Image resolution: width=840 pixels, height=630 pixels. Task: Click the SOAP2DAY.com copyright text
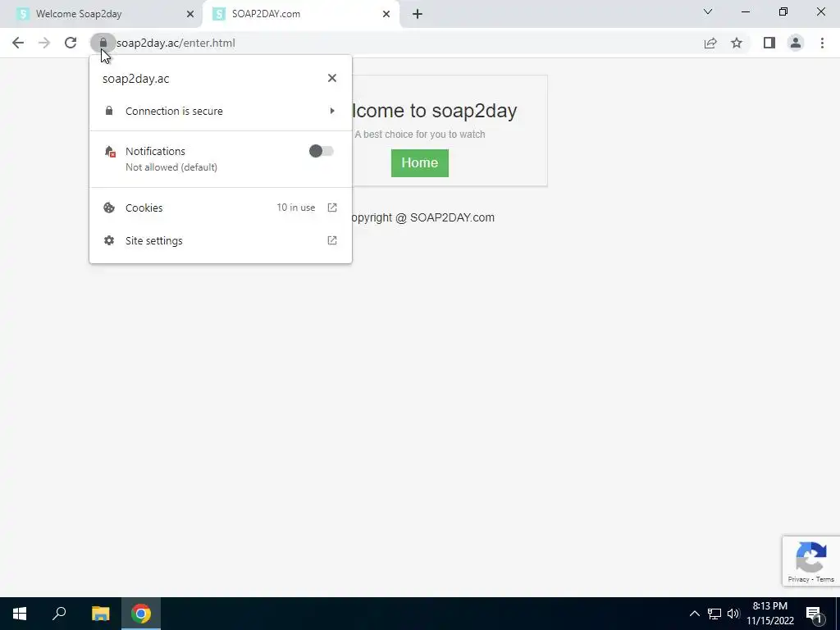click(422, 217)
